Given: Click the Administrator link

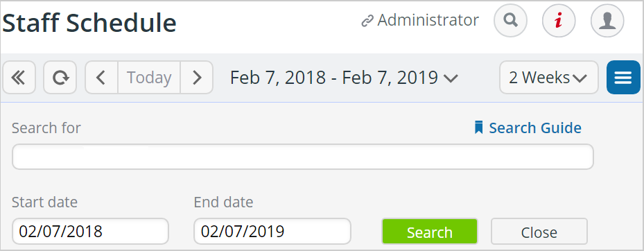Looking at the screenshot, I should point(428,20).
